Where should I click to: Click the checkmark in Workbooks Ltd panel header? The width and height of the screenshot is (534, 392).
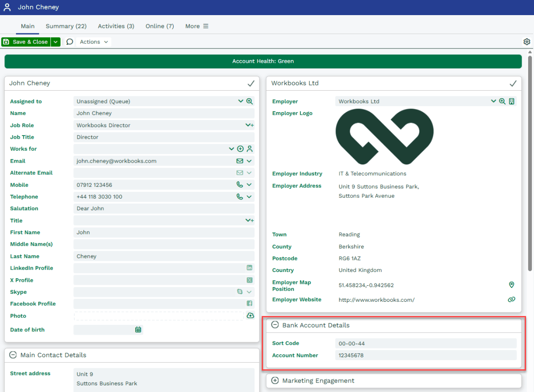click(513, 83)
